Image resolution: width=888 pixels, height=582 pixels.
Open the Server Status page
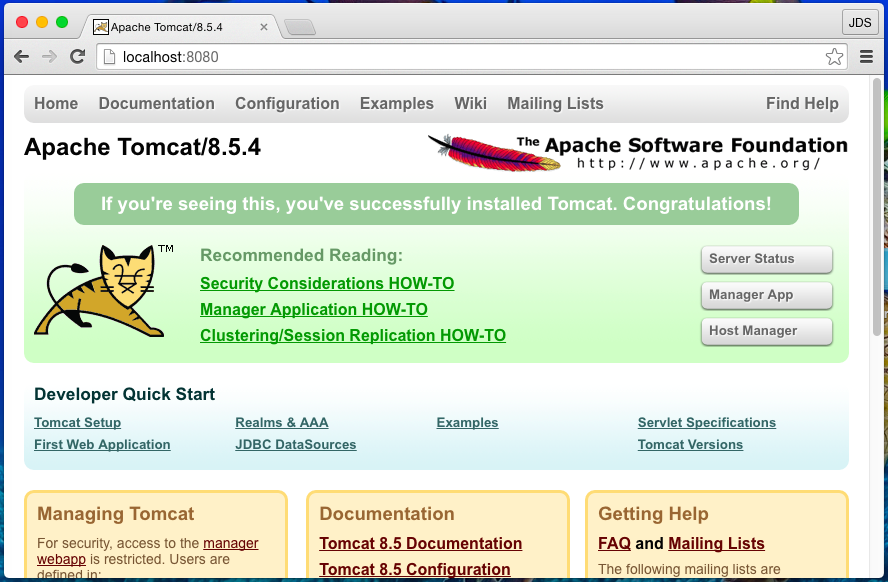[x=766, y=259]
